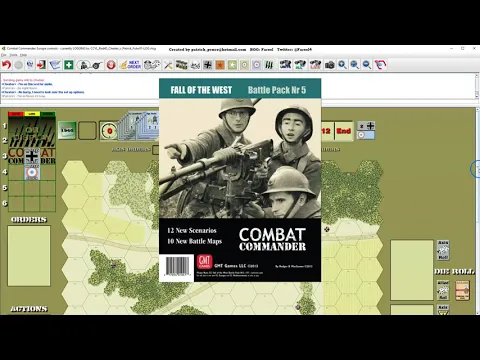This screenshot has height=360, width=480.
Task: Click the empty slot beside the 1940 marker
Action: (x=87, y=130)
